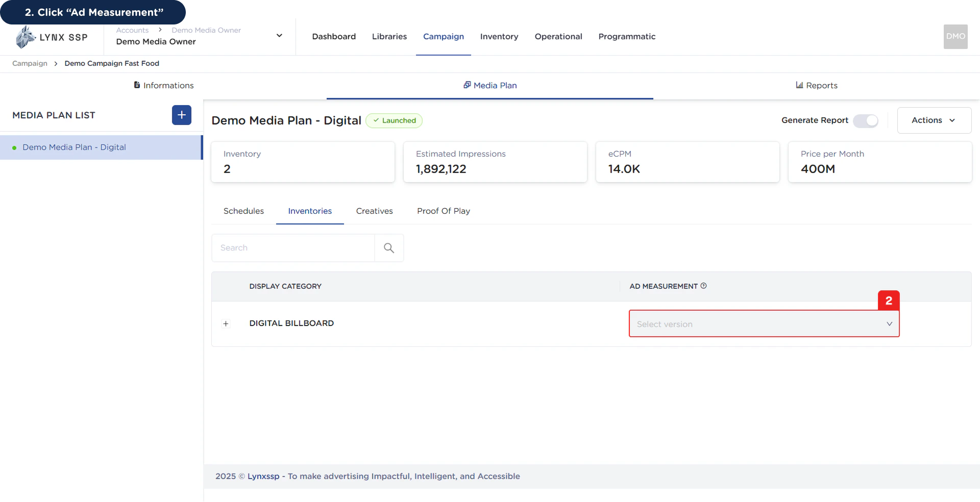Click the Reports bar-chart icon
The width and height of the screenshot is (980, 502).
point(799,85)
